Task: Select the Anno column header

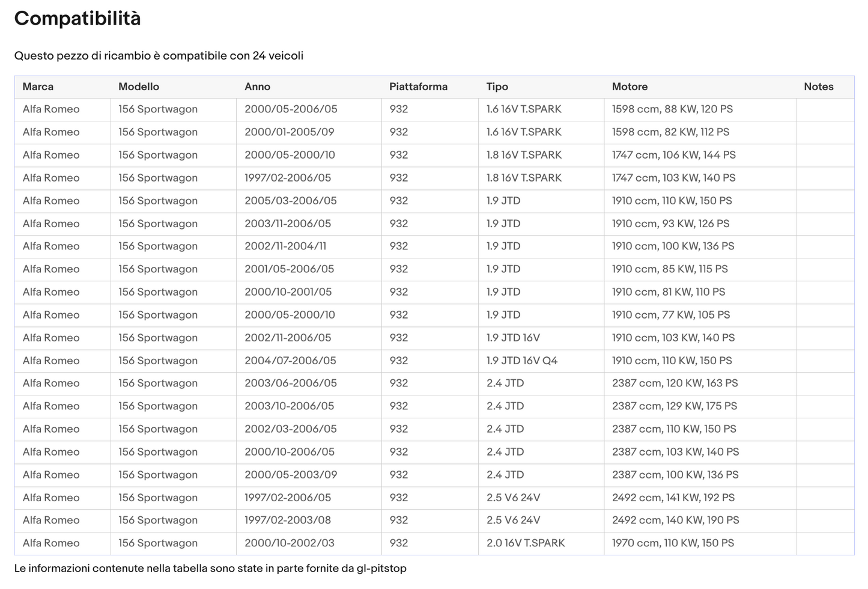Action: (x=257, y=87)
